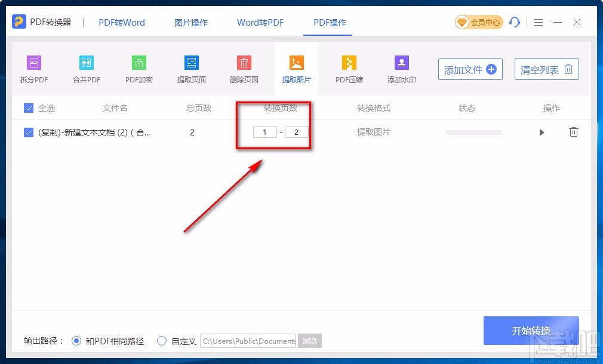Toggle the 全选 select-all checkbox
This screenshot has width=603, height=364.
click(27, 108)
